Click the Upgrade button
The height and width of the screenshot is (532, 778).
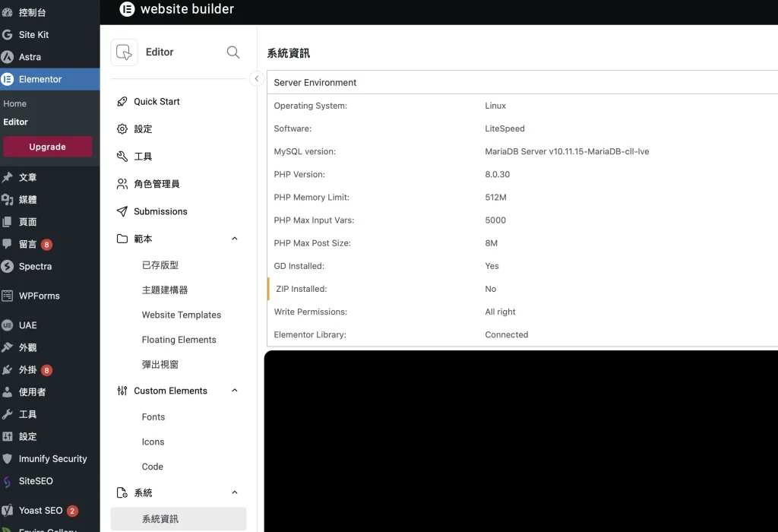(47, 146)
